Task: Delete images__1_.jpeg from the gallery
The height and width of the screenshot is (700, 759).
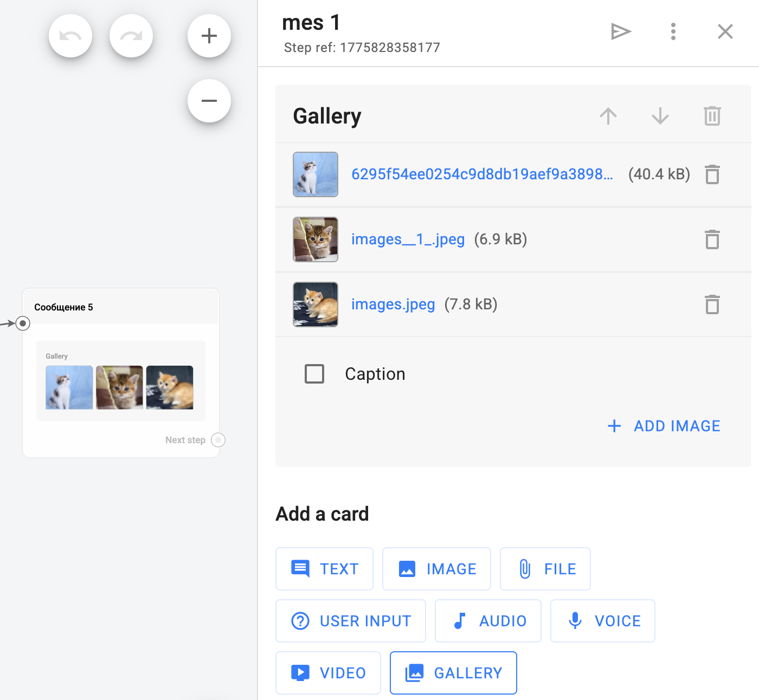Action: pos(712,239)
